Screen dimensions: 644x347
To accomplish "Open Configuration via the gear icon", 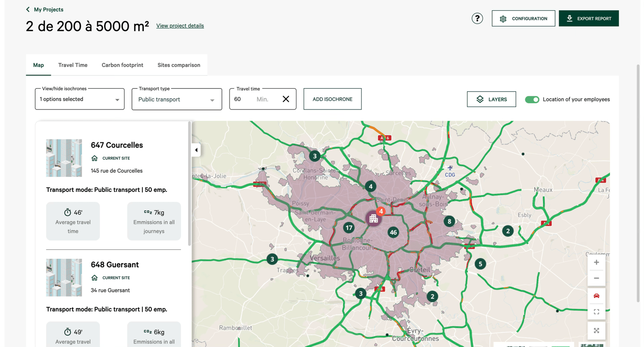I will (x=503, y=18).
